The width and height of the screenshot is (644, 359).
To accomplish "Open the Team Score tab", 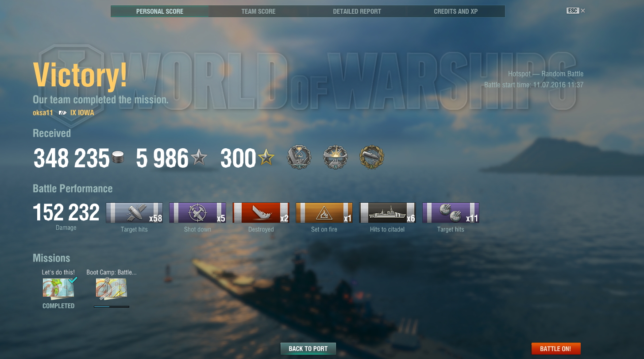I will 258,12.
